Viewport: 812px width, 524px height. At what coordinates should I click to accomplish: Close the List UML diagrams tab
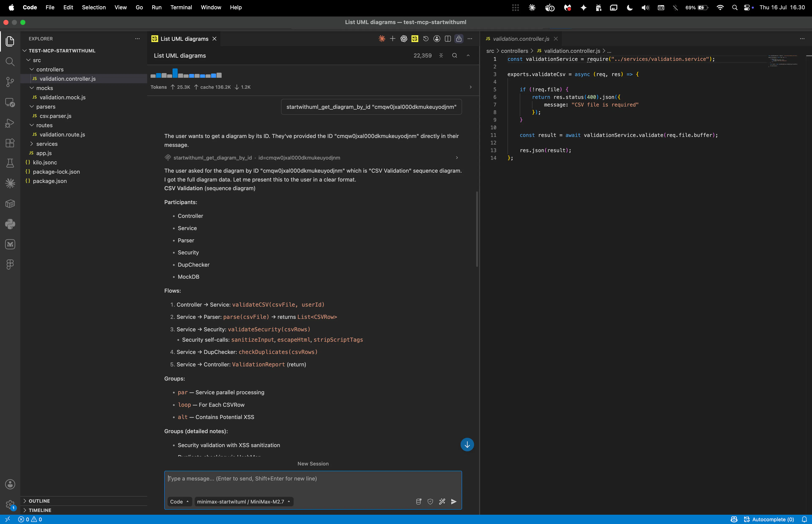point(214,39)
